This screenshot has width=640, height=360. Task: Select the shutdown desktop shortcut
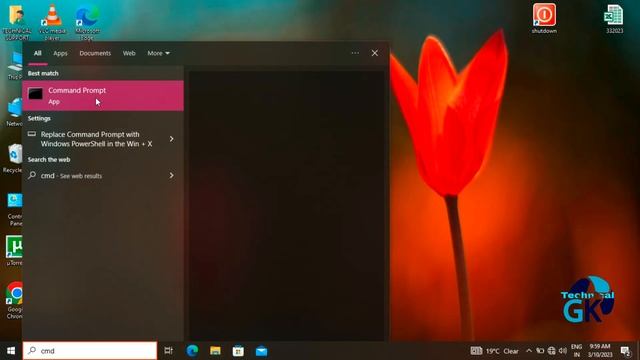(x=544, y=18)
